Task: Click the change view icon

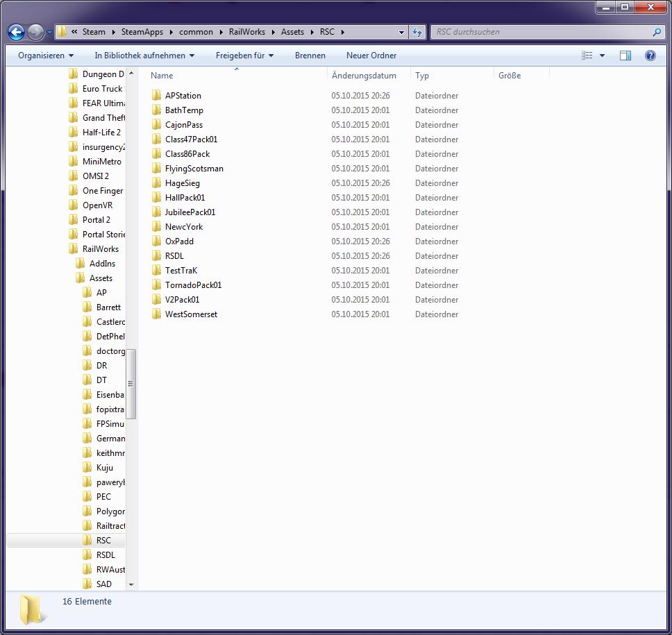Action: (587, 56)
